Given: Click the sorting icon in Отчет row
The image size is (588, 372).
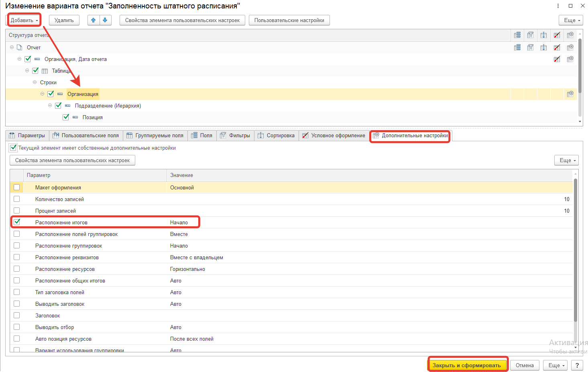Looking at the screenshot, I should click(x=543, y=47).
